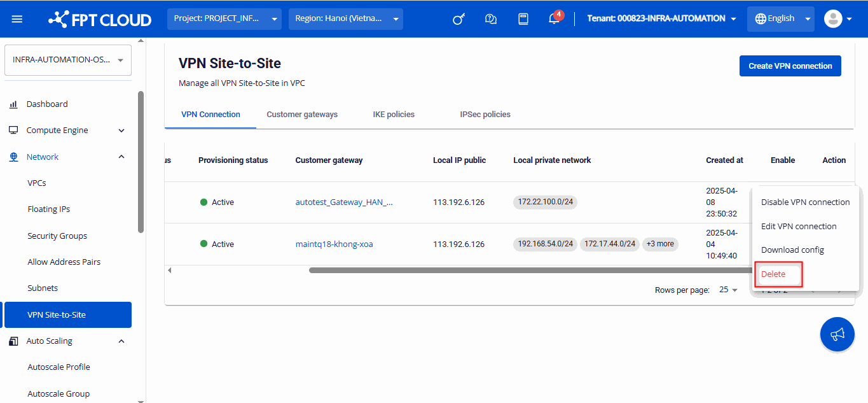Screen dimensions: 868x403
Task: Select Download config menu item
Action: (x=805, y=250)
